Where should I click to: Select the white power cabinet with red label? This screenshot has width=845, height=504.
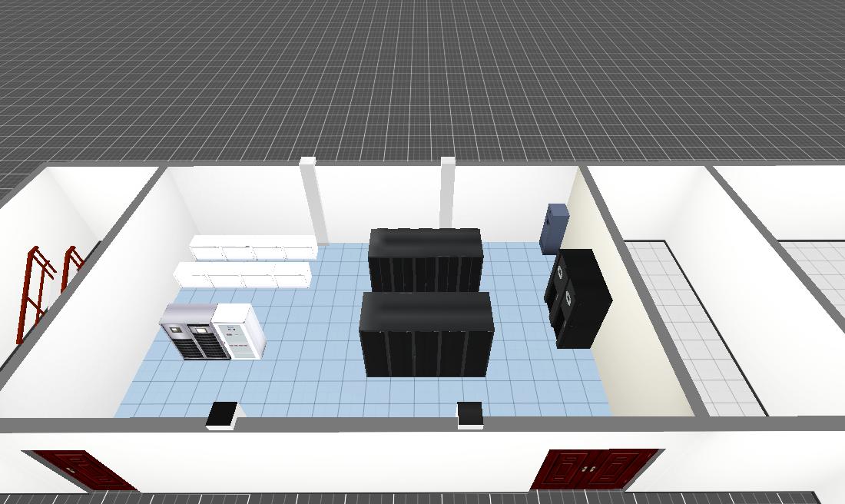pyautogui.click(x=240, y=331)
